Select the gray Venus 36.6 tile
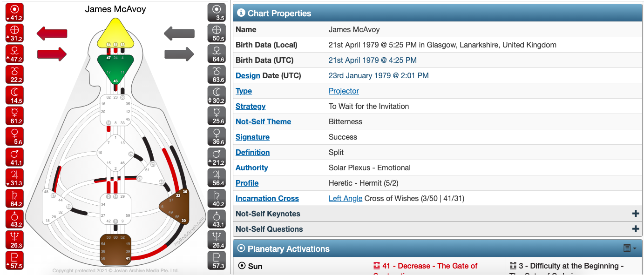 coord(216,136)
